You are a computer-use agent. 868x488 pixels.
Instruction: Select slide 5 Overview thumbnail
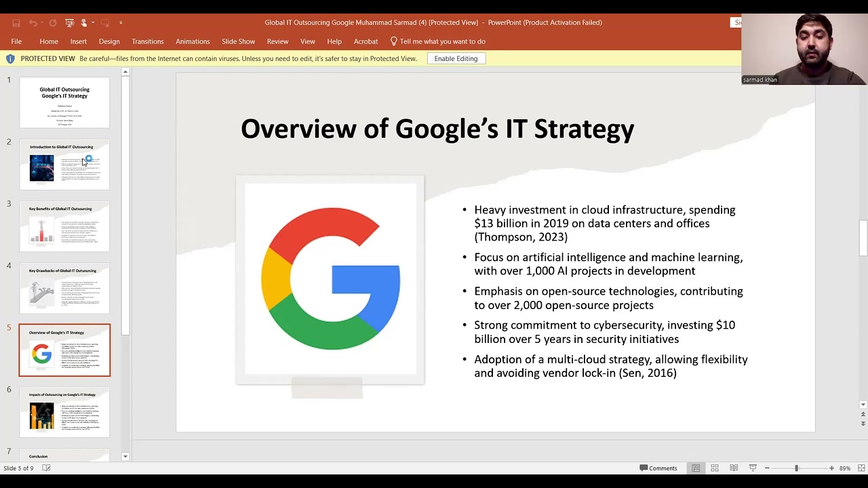coord(64,350)
